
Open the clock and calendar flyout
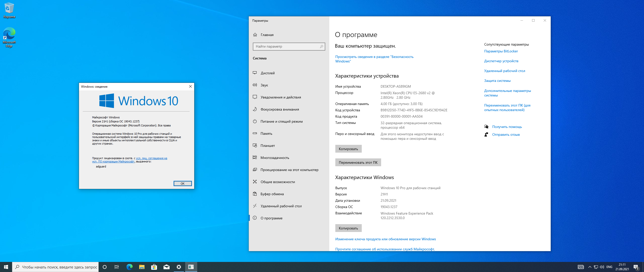coord(622,267)
